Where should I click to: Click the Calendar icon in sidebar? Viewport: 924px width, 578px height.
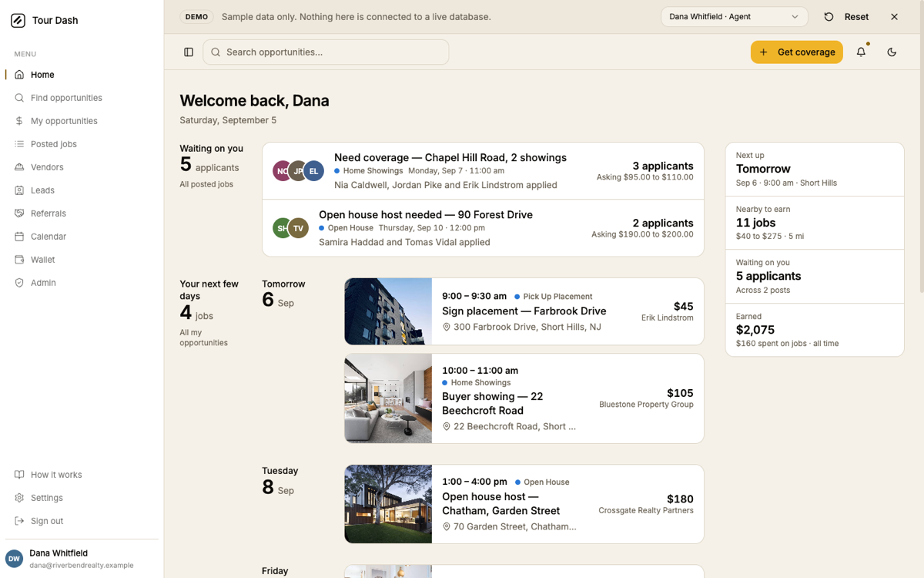click(x=19, y=237)
